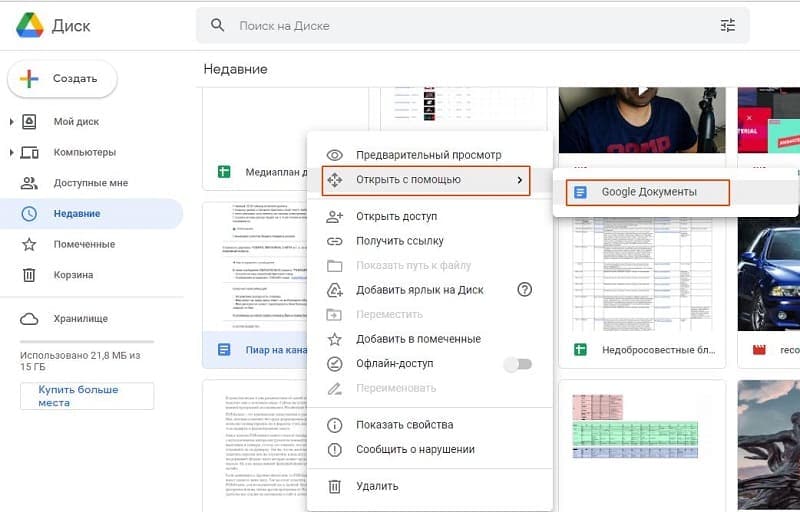This screenshot has height=512, width=800.
Task: Click the Диск title text
Action: [x=71, y=25]
